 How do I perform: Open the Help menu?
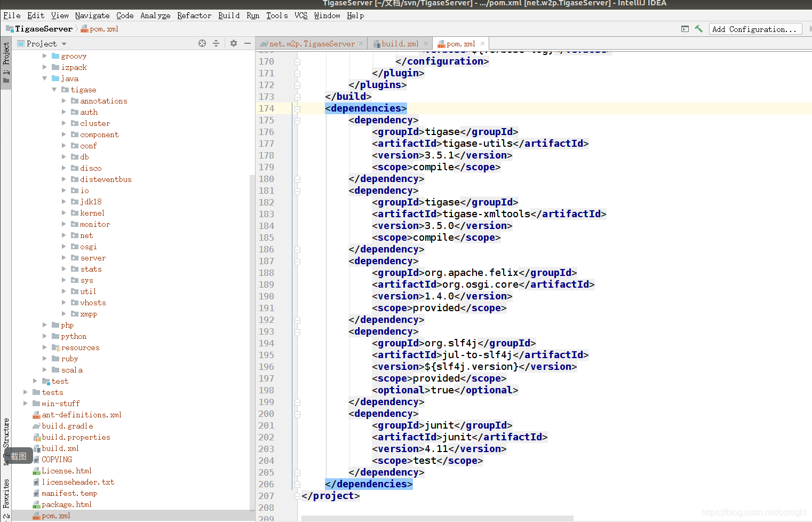(355, 15)
